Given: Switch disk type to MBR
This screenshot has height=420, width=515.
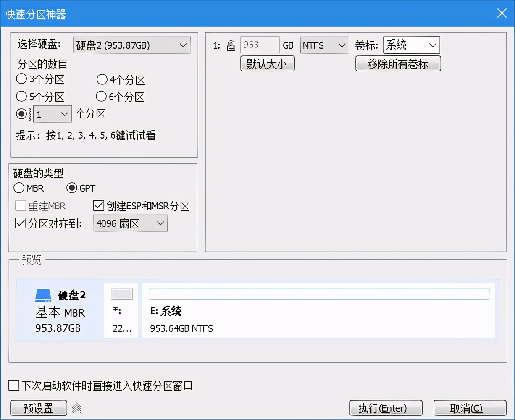Looking at the screenshot, I should (x=19, y=188).
